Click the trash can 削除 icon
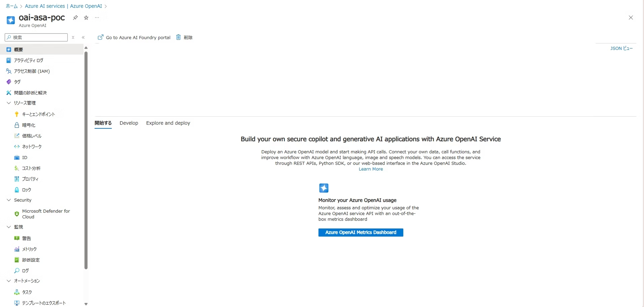This screenshot has height=307, width=644. 178,37
